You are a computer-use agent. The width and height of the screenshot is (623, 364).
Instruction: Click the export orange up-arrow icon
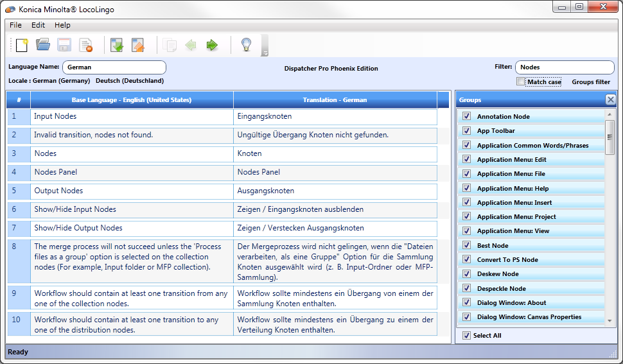click(138, 45)
